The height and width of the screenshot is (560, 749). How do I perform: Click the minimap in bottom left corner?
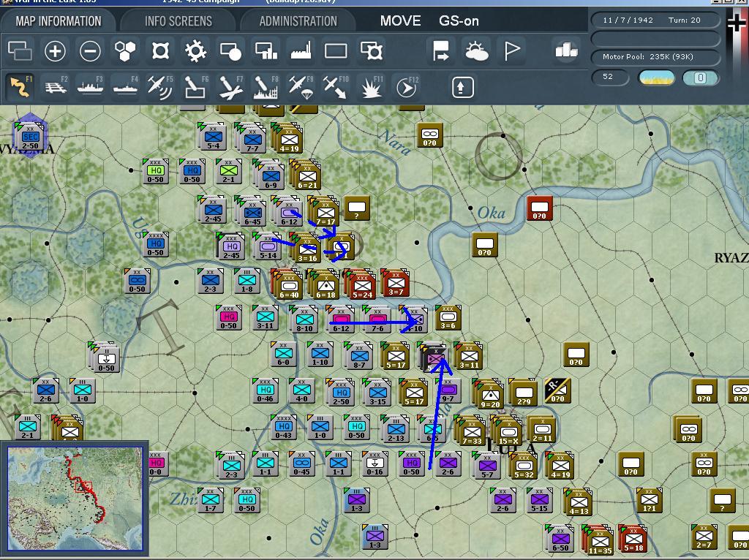click(75, 497)
